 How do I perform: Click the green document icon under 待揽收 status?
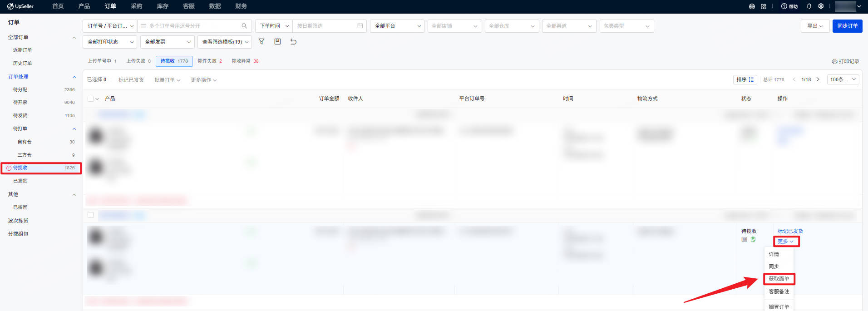coord(753,239)
